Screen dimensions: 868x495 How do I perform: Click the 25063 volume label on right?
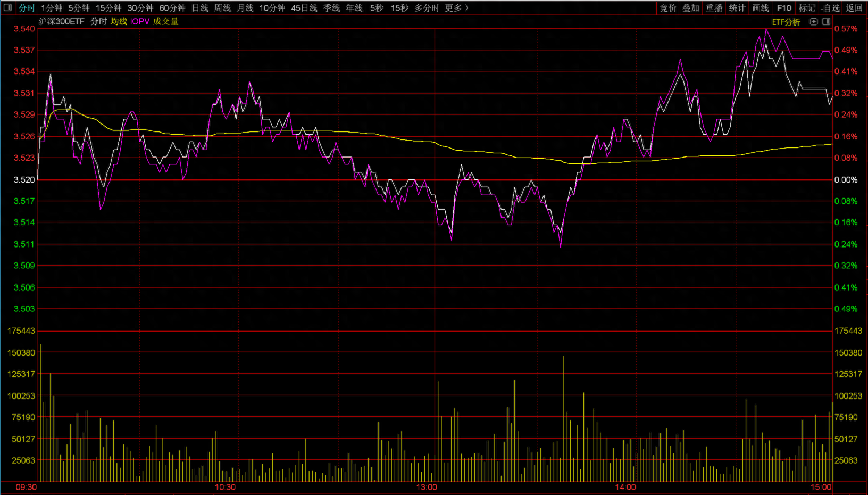(846, 460)
